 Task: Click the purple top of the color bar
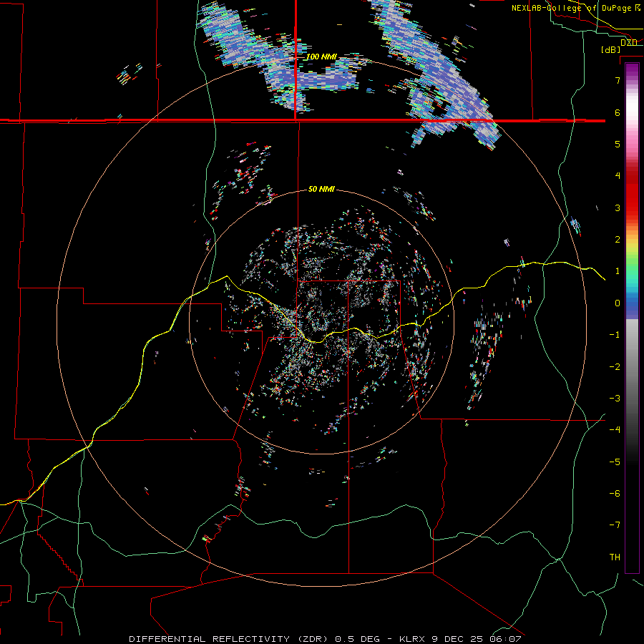coord(632,70)
